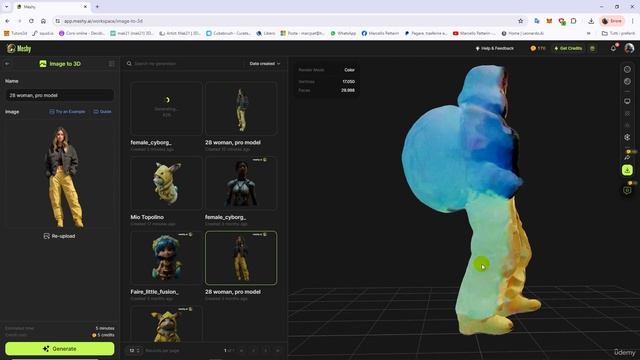This screenshot has width=640, height=360.
Task: Click the dimmed fourth viewer toolbar icon
Action: 627,113
